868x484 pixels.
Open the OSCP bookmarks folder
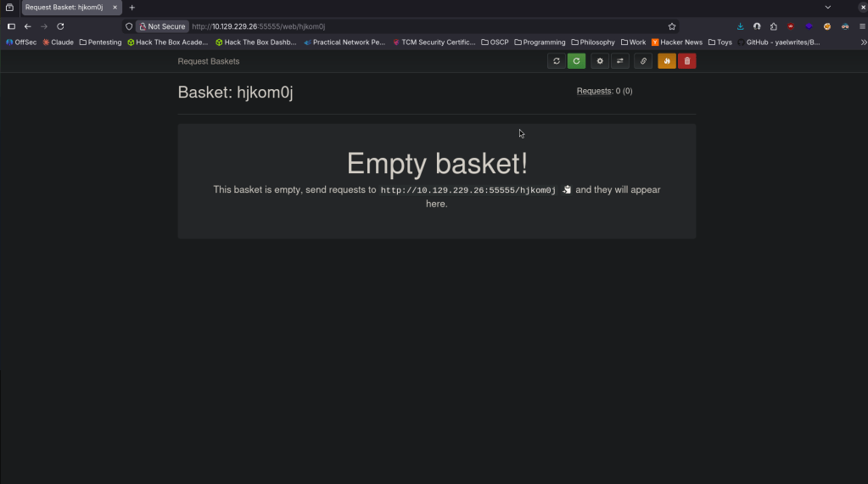pos(495,42)
